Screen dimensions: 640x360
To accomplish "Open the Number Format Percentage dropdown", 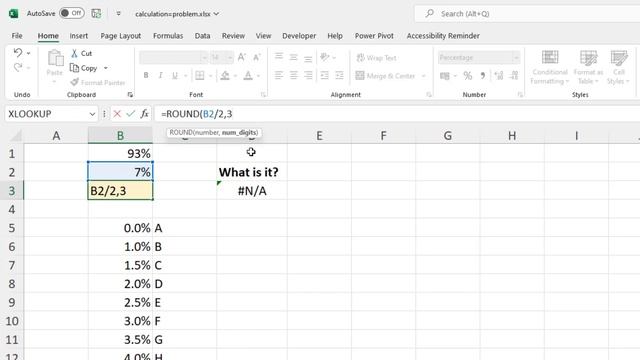I will coord(516,58).
